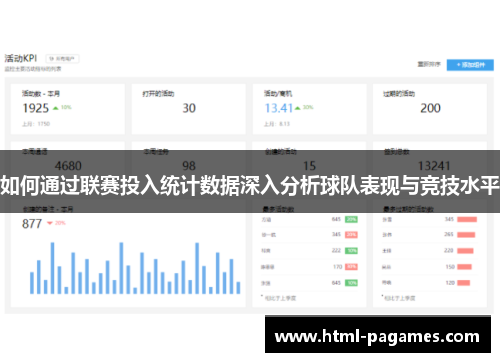This screenshot has width=500, height=362.
Task: Click the 98 value
Action: pyautogui.click(x=189, y=166)
